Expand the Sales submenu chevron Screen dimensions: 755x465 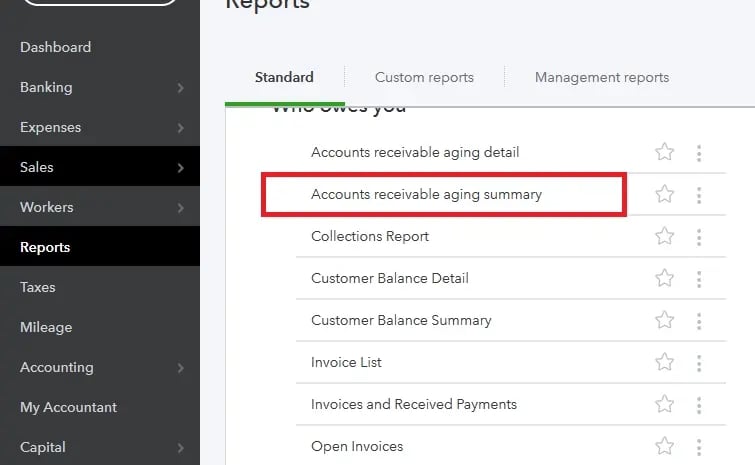click(181, 168)
